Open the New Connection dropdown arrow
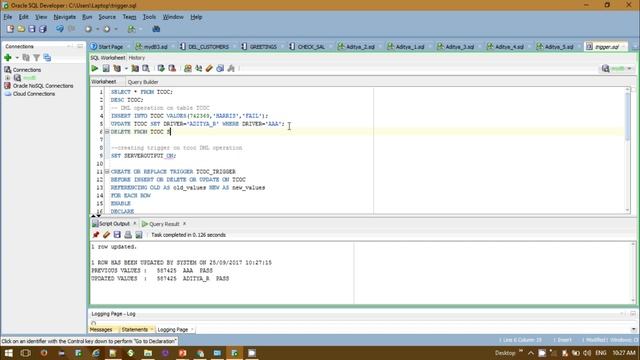640x360 pixels. [x=17, y=58]
